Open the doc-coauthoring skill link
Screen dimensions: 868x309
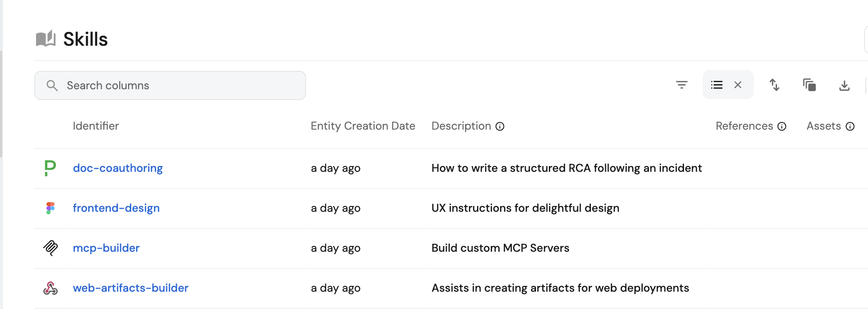click(x=118, y=168)
